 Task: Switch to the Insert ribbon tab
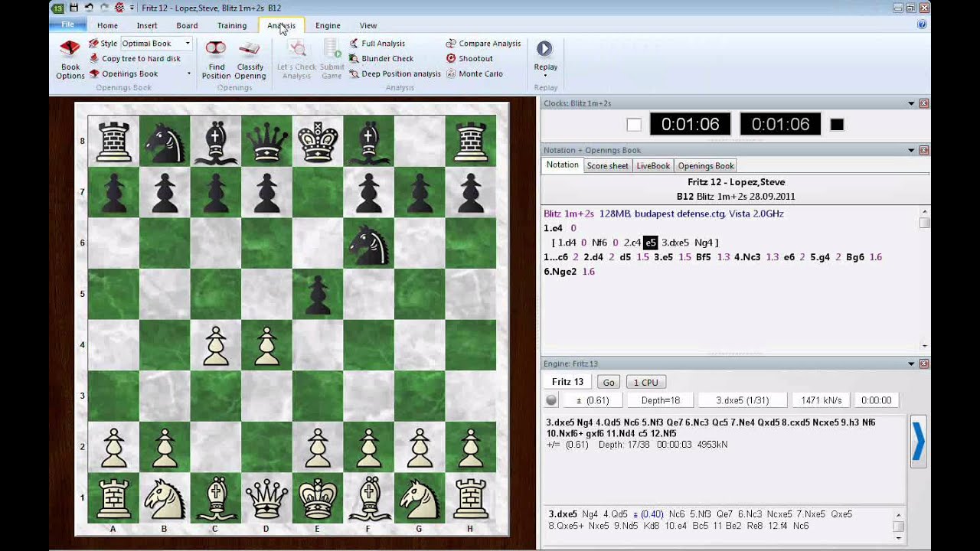pyautogui.click(x=147, y=25)
